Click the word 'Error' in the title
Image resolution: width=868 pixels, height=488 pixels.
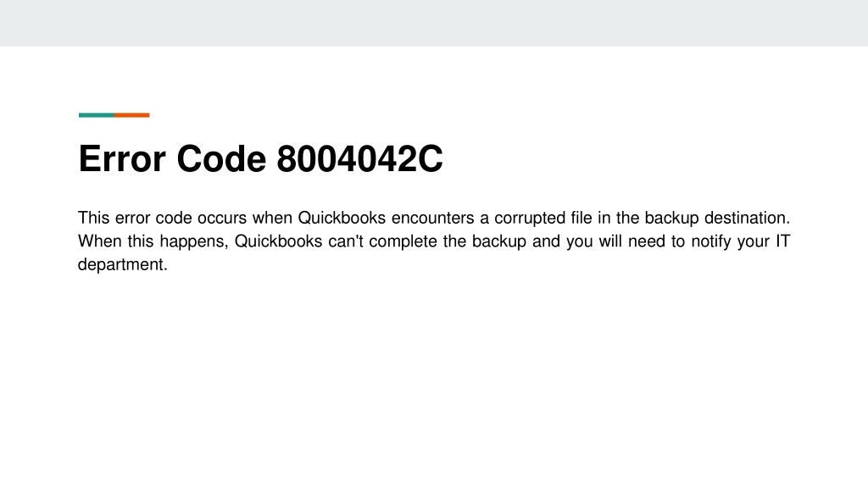coord(122,159)
